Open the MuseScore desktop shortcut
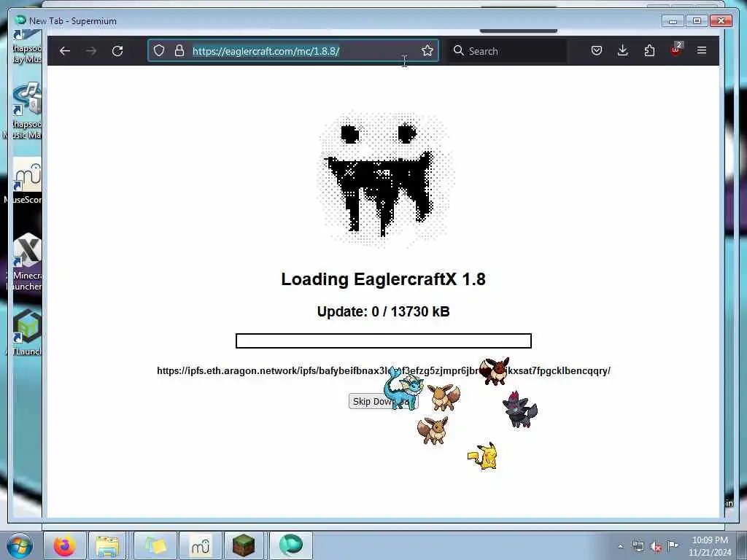This screenshot has height=560, width=747. click(x=26, y=182)
